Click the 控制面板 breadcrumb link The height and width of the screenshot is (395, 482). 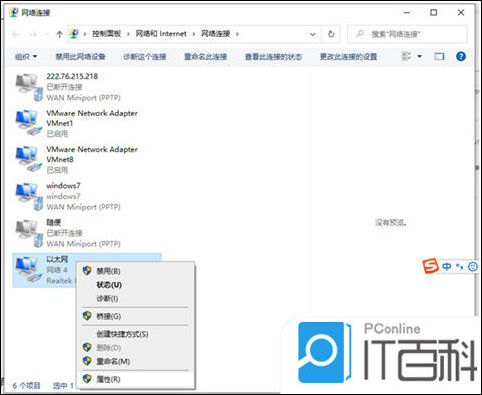tap(106, 34)
